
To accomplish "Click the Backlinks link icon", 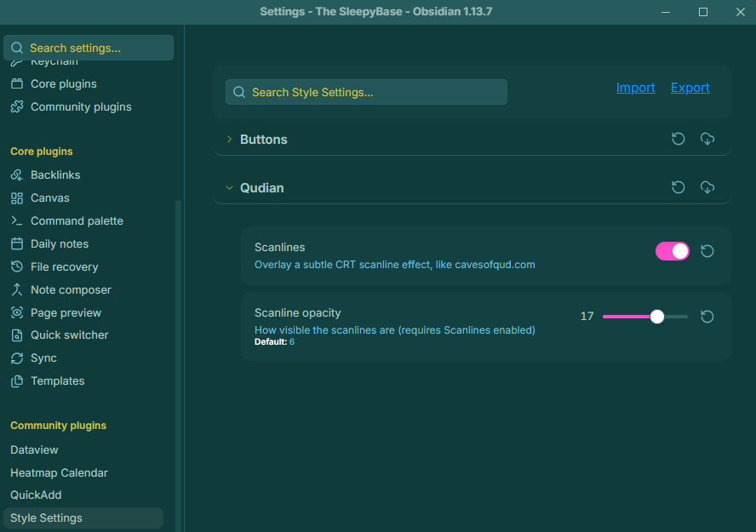I will click(x=17, y=175).
